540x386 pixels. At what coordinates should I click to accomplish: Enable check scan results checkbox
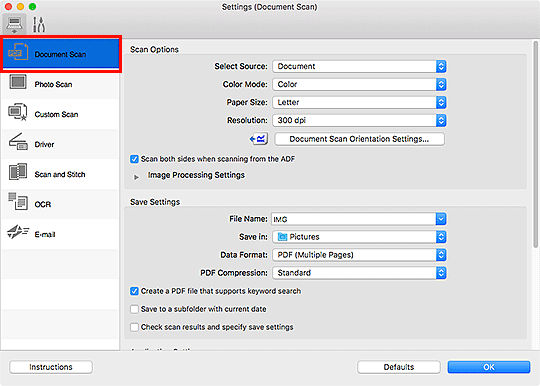pos(134,327)
